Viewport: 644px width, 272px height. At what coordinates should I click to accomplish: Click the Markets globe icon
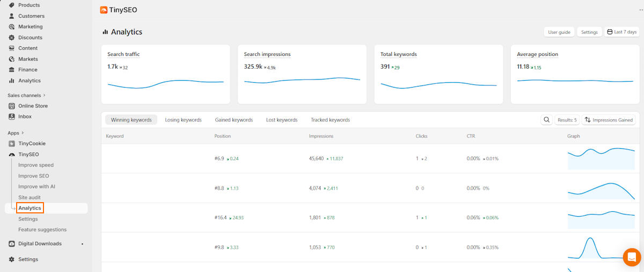point(12,59)
